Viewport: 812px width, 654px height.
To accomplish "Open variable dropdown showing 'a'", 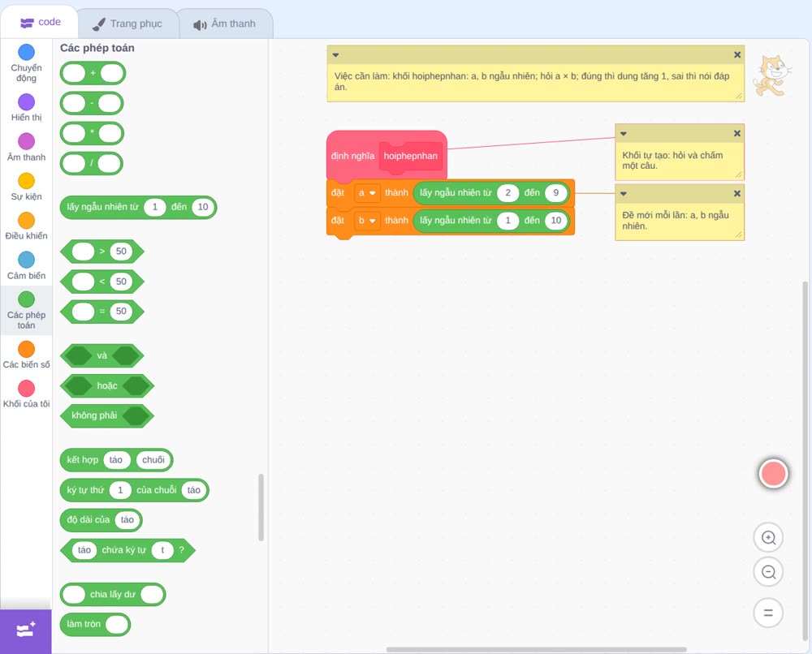I will point(367,193).
